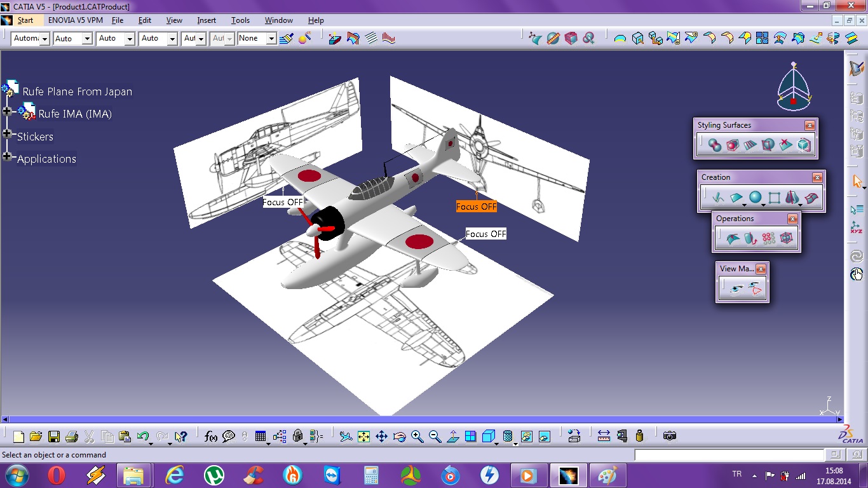This screenshot has width=868, height=488.
Task: Open the Edit menu
Action: pos(145,20)
